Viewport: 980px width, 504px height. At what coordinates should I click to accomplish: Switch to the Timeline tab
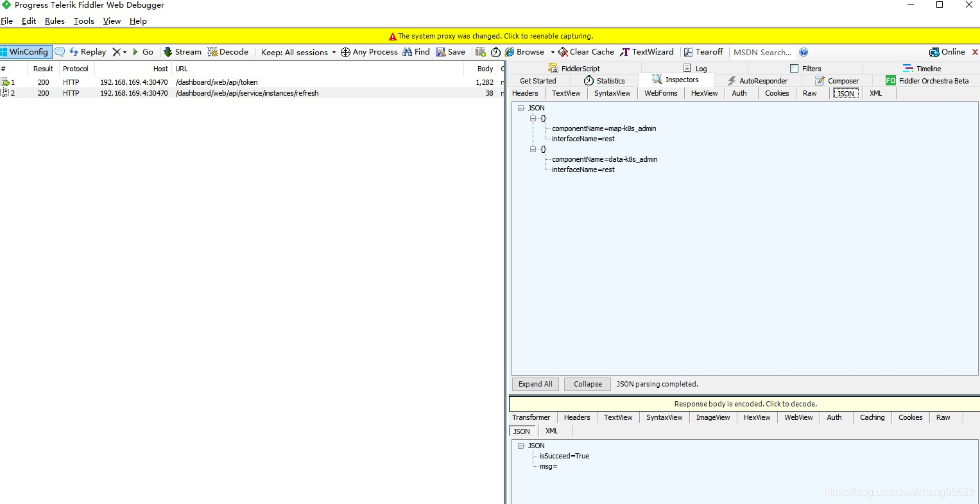click(x=922, y=68)
